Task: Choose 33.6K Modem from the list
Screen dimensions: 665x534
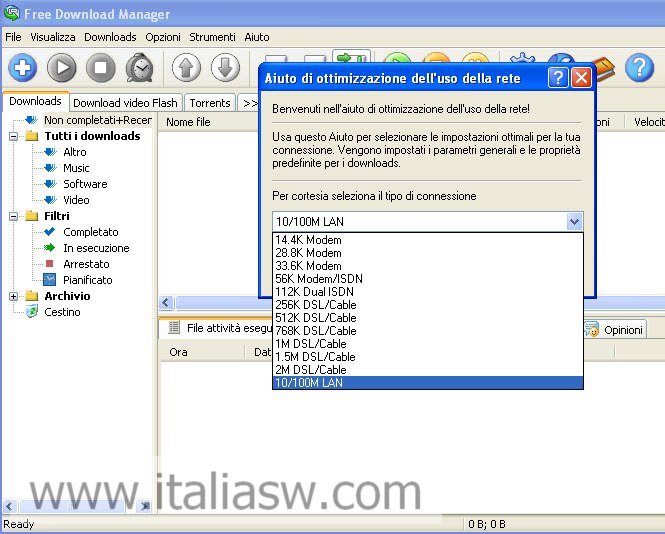Action: 428,266
